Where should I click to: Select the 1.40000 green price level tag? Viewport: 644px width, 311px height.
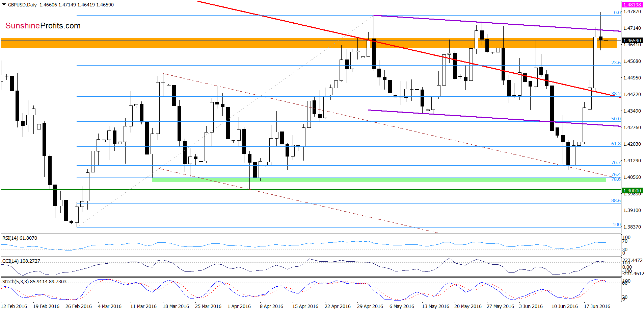pos(632,191)
